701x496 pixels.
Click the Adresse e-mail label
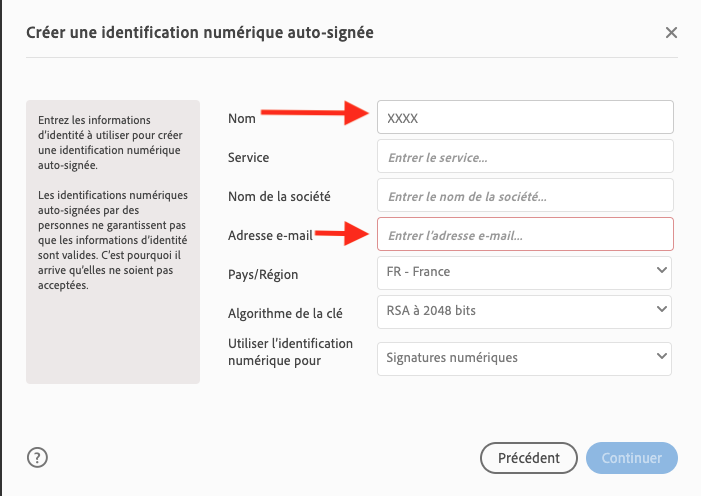270,236
